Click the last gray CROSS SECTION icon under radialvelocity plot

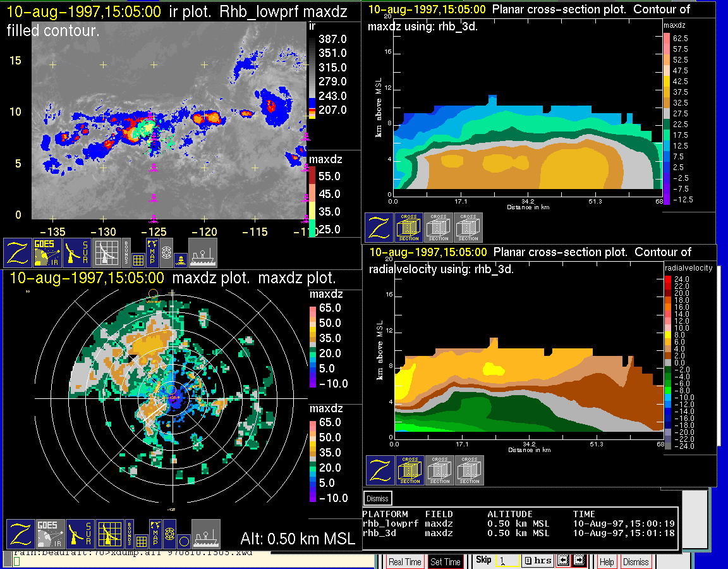coord(470,470)
